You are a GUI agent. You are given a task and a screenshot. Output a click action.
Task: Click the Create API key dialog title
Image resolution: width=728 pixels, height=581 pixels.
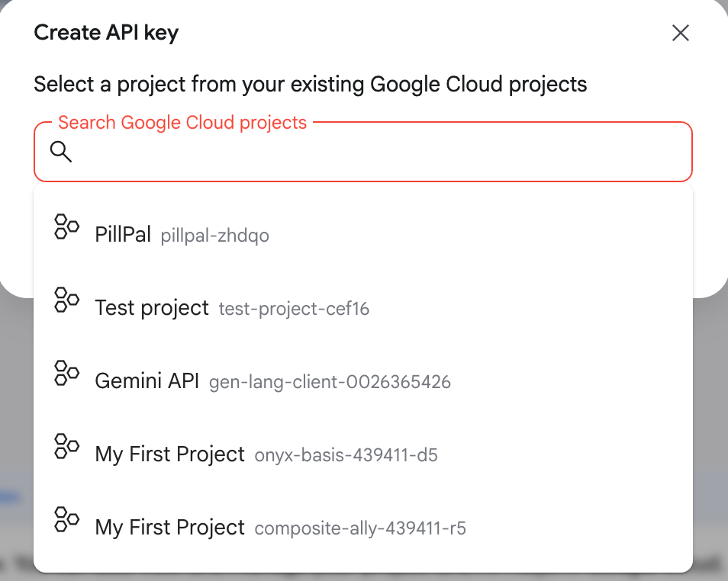point(106,33)
